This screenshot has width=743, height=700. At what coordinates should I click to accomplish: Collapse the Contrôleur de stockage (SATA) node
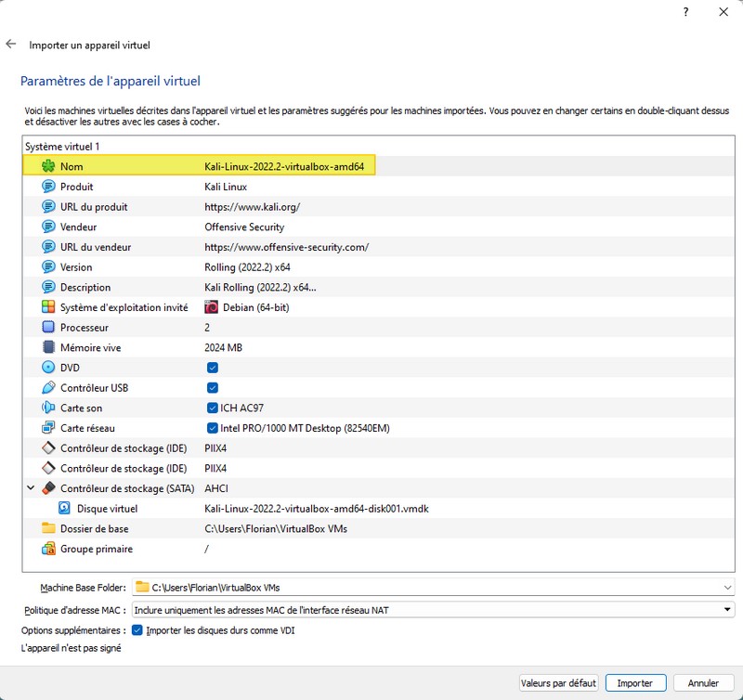[x=31, y=487]
